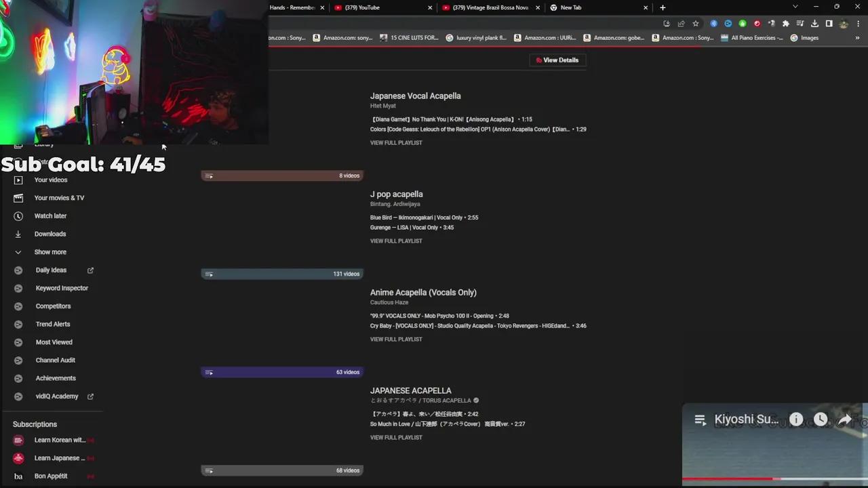Viewport: 868px width, 488px height.
Task: Open the media controls music-note icon
Action: tap(800, 24)
